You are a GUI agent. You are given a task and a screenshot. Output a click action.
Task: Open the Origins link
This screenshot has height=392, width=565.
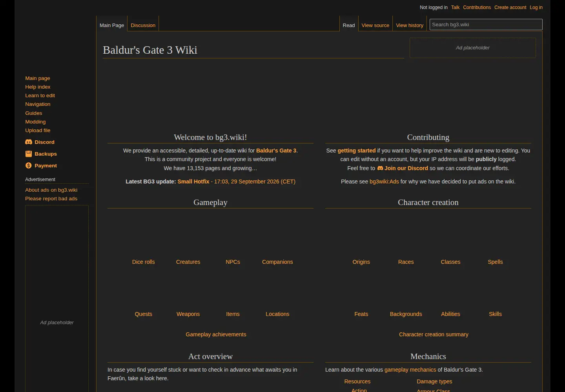361,262
